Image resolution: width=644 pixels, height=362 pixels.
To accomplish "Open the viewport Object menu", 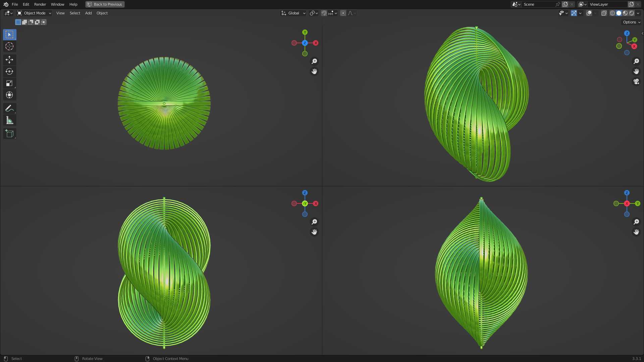I will tap(102, 13).
